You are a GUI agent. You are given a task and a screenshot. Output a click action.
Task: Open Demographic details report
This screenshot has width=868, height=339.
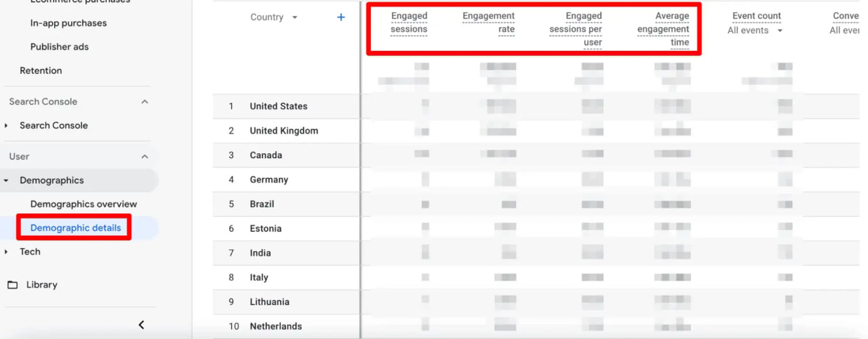point(75,228)
